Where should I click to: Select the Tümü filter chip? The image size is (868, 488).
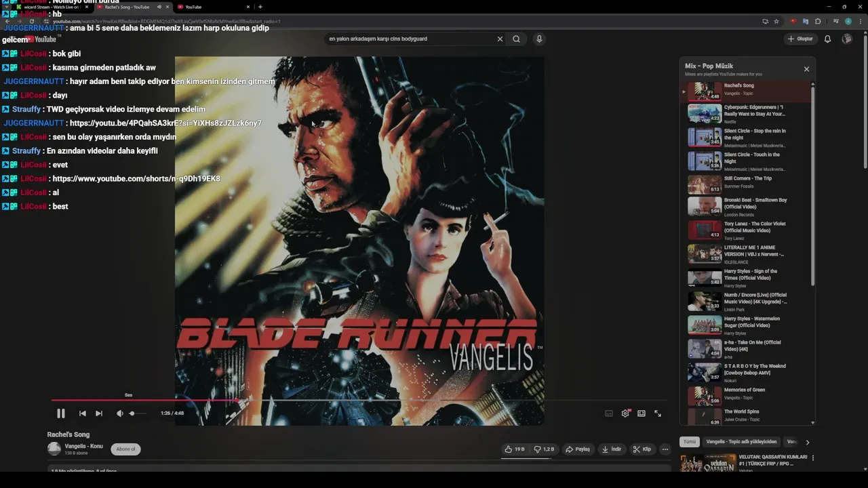pos(689,442)
